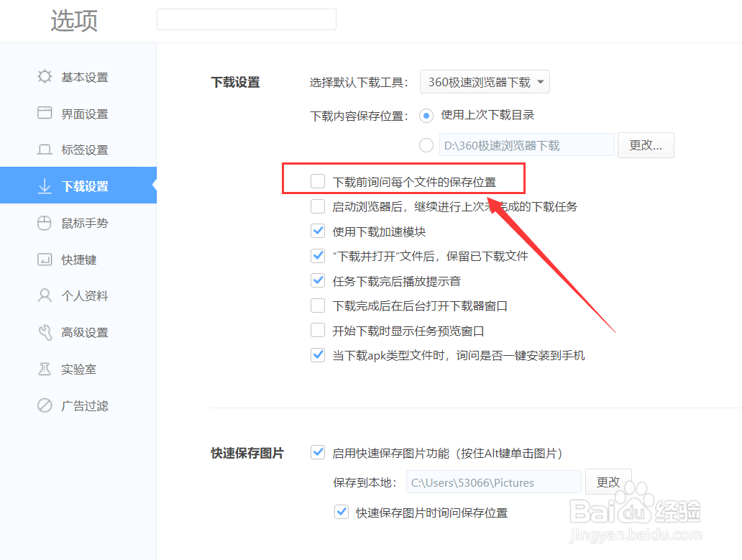Select 下载设置 in the sidebar
Viewport: 742px width, 560px height.
point(78,185)
